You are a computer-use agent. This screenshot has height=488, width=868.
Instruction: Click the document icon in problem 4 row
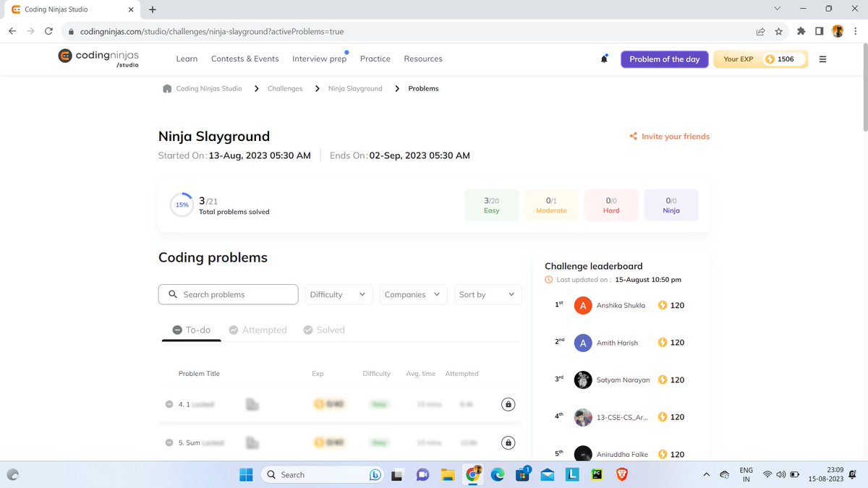point(252,404)
